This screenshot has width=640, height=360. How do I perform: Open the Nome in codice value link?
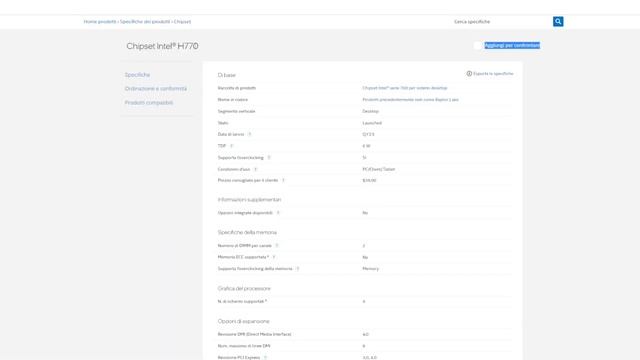[410, 100]
